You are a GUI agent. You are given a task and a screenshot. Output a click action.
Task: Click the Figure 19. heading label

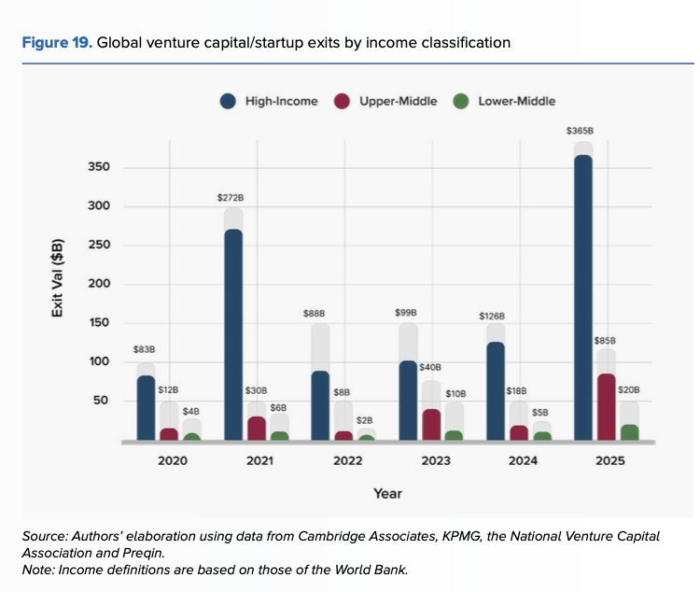[57, 42]
